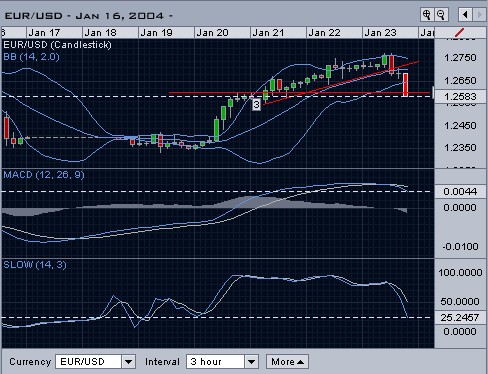Click the 1.2650 price axis label

click(460, 80)
